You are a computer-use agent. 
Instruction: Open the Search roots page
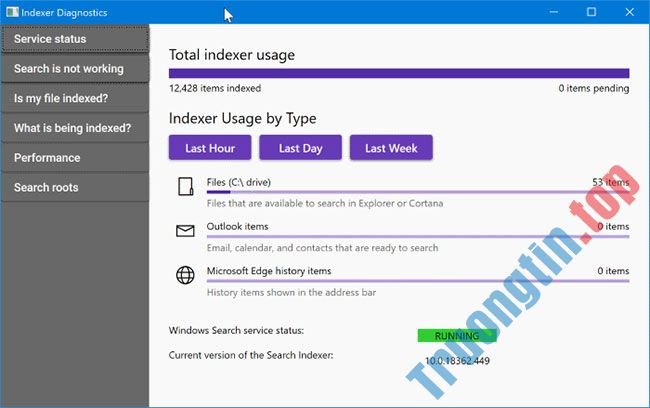point(75,187)
